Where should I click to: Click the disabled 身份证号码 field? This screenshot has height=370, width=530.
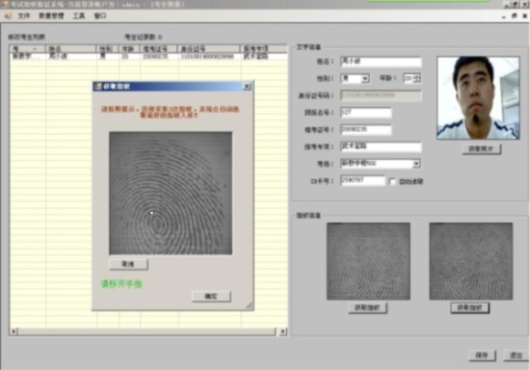point(381,96)
